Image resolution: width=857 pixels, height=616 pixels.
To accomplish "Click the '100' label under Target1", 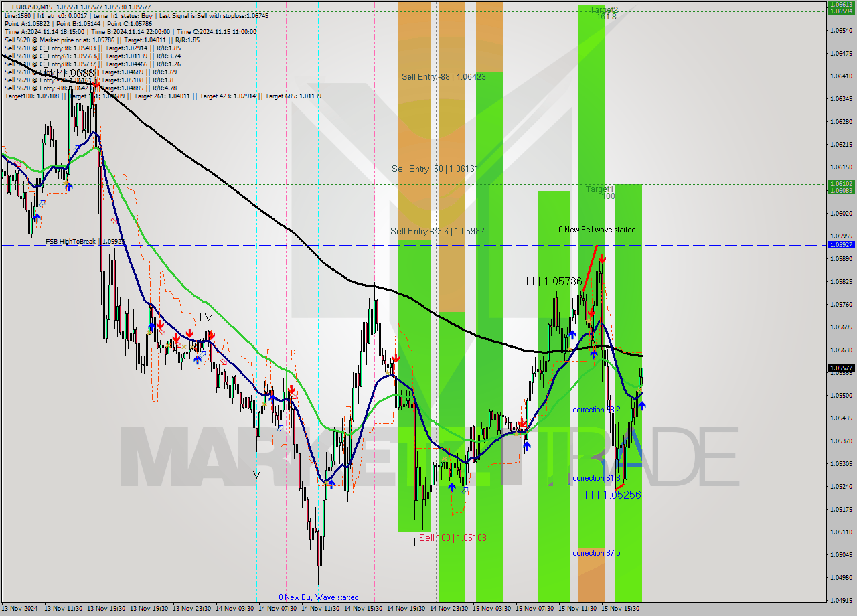I will (x=607, y=196).
